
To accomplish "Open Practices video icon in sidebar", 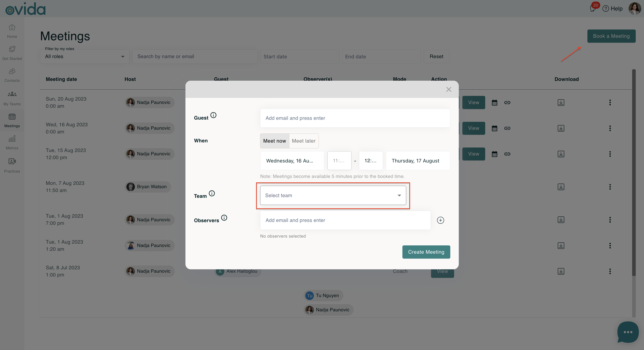I will 12,161.
